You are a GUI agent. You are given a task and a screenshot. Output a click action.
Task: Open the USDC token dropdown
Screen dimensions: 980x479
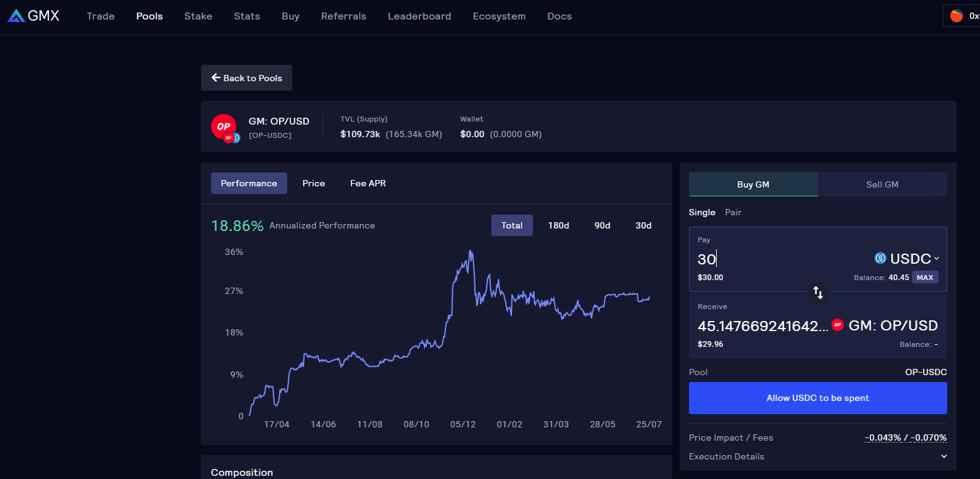click(907, 258)
